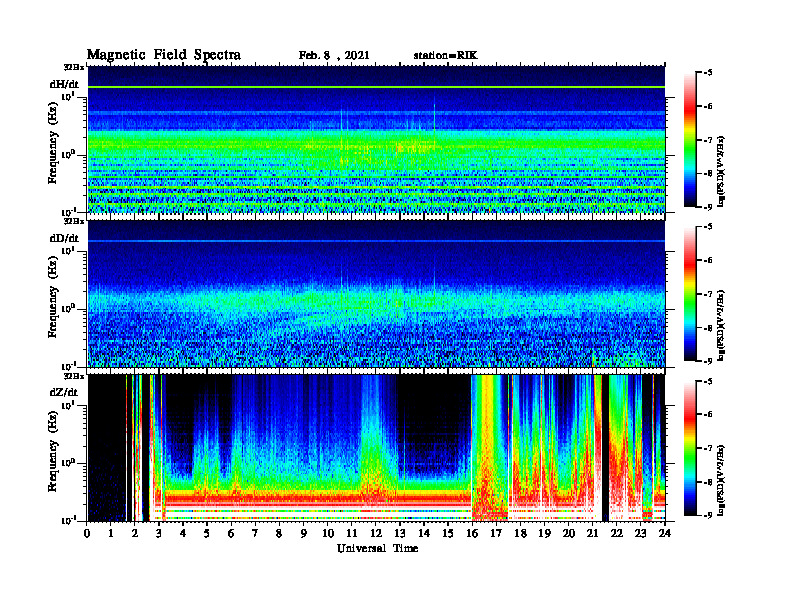Click the dZ/dt panel label
Viewport: 792px width, 612px height.
coord(64,392)
